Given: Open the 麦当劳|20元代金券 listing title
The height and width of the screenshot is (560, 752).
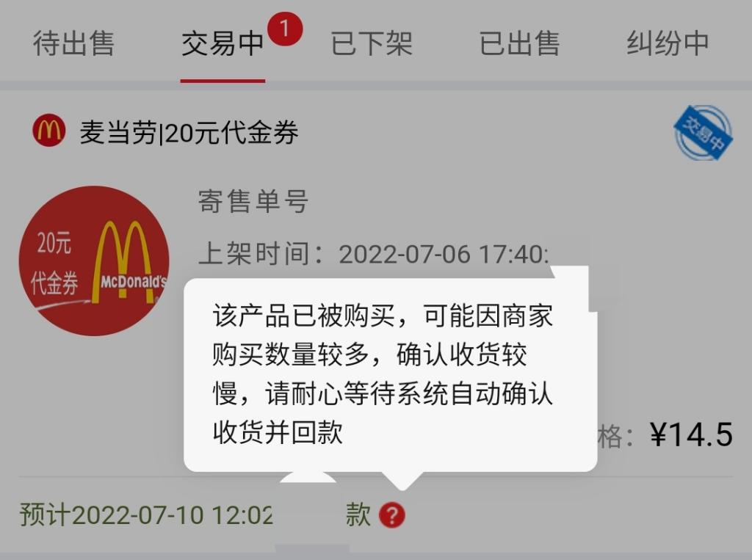Looking at the screenshot, I should point(189,132).
